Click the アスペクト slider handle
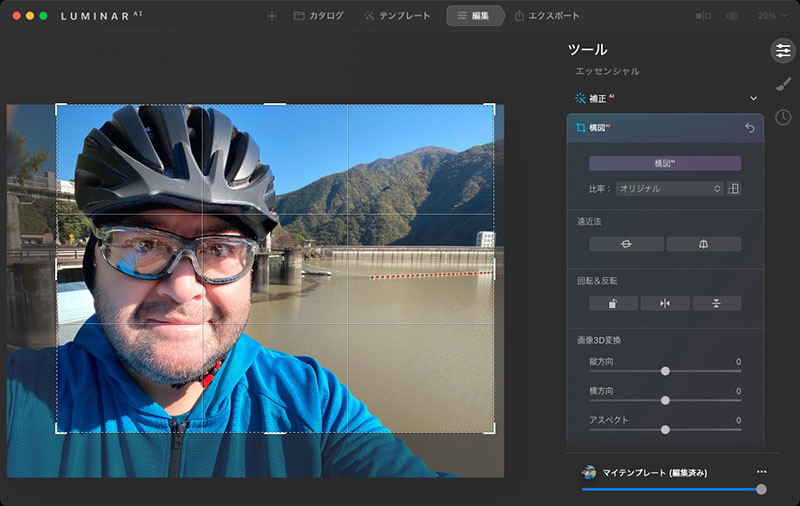 click(x=665, y=430)
